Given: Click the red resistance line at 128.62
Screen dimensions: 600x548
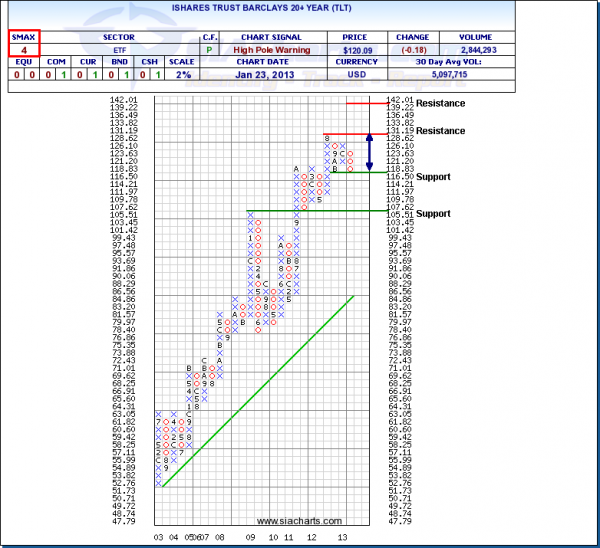Looking at the screenshot, I should click(x=354, y=134).
